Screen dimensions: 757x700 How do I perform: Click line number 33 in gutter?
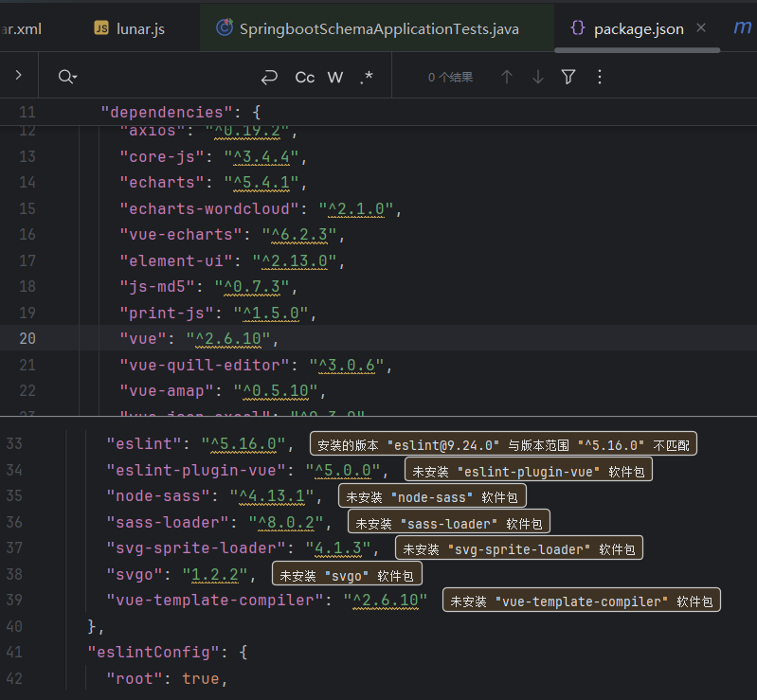click(x=14, y=443)
